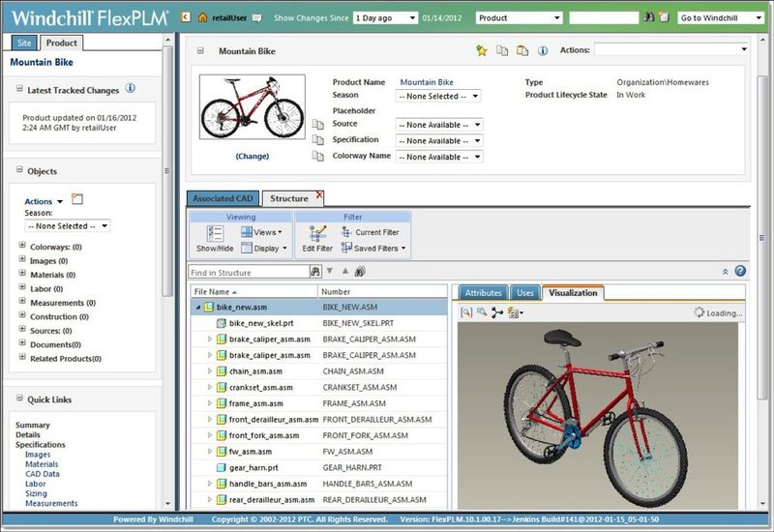Screen dimensions: 774x532
Task: Select the Visualization tab
Action: coord(573,293)
